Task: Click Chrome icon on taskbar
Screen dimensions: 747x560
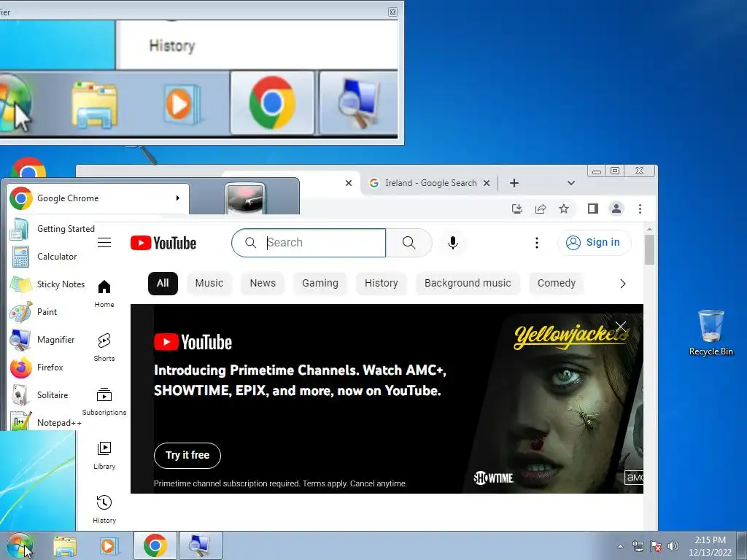Action: click(155, 545)
